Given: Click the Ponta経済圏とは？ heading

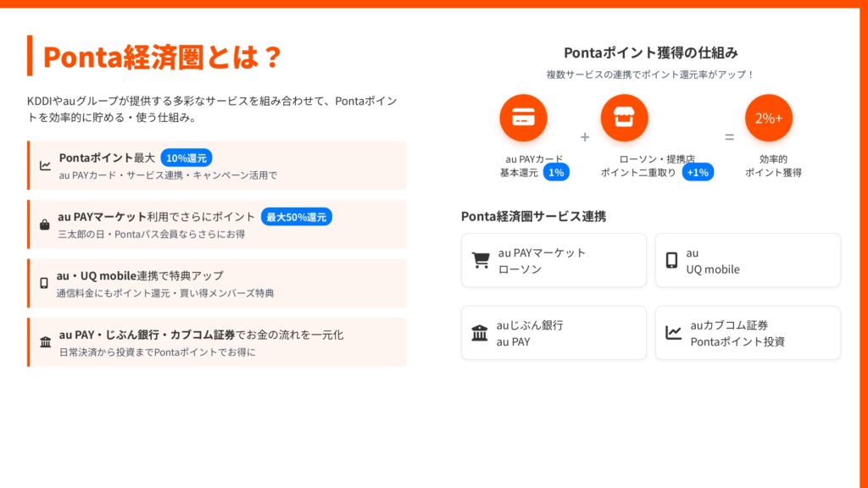Looking at the screenshot, I should pyautogui.click(x=161, y=57).
